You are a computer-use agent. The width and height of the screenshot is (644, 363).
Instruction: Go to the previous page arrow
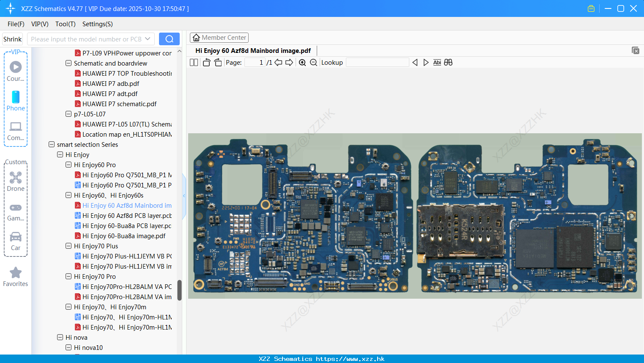(x=278, y=63)
